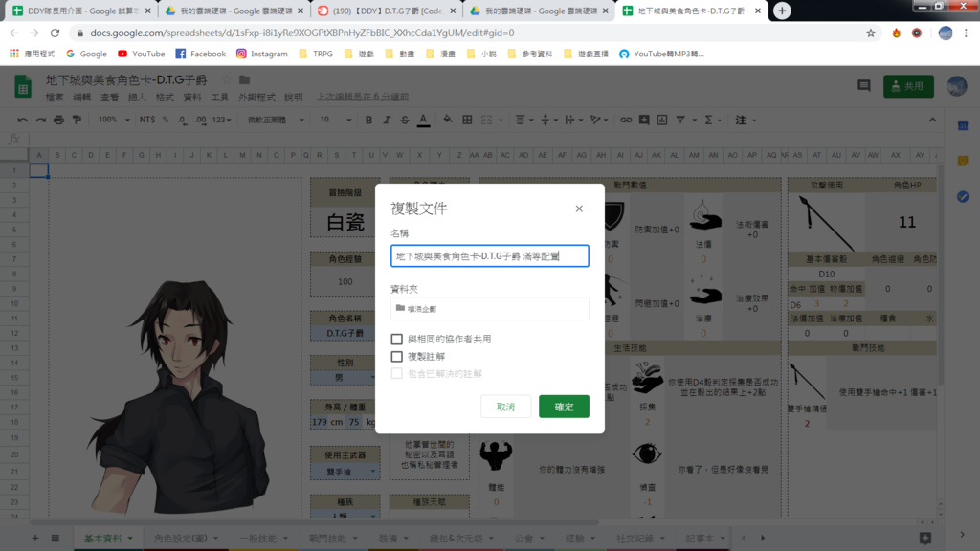Open the 123 number formats dropdown
The height and width of the screenshot is (551, 980).
tap(222, 120)
